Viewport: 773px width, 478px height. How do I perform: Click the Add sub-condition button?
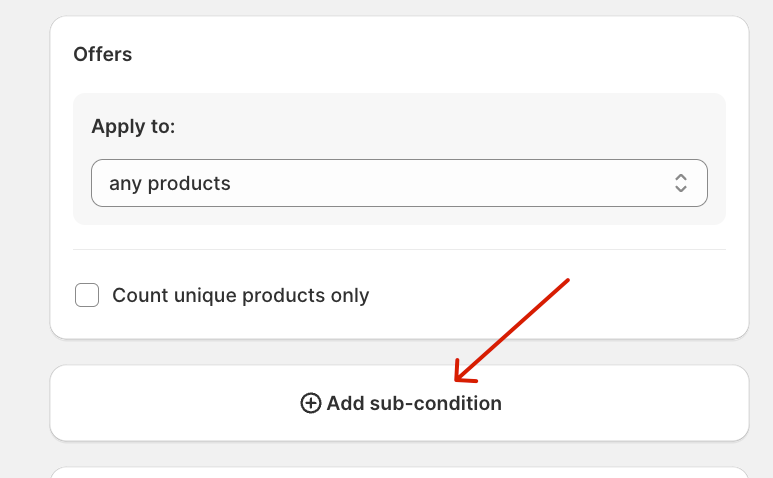coord(399,403)
